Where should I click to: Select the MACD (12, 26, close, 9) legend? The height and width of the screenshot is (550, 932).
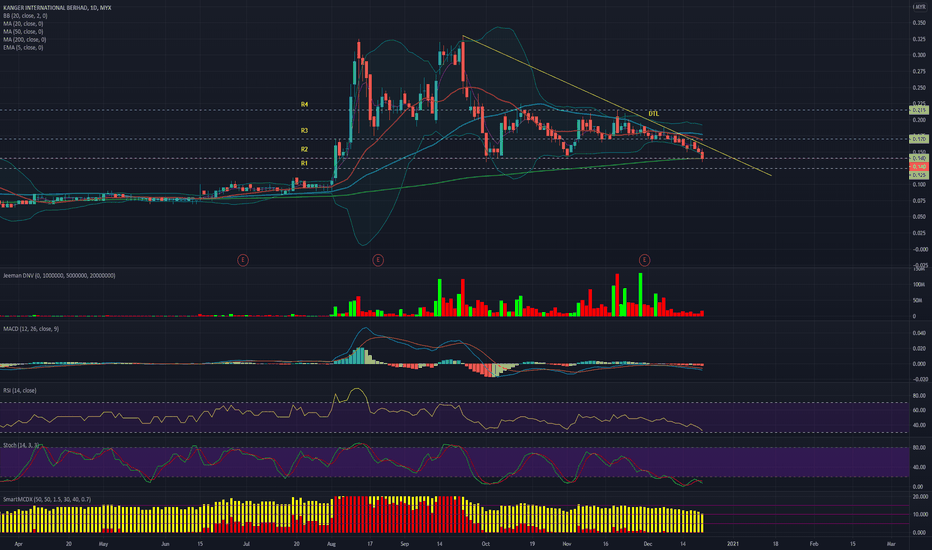(31, 328)
